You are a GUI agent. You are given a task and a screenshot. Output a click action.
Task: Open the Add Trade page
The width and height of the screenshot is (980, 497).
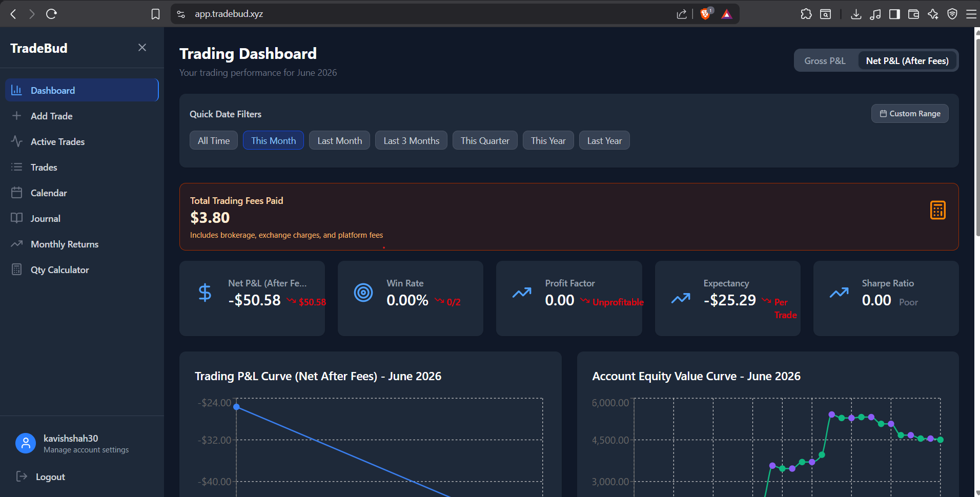pyautogui.click(x=82, y=116)
